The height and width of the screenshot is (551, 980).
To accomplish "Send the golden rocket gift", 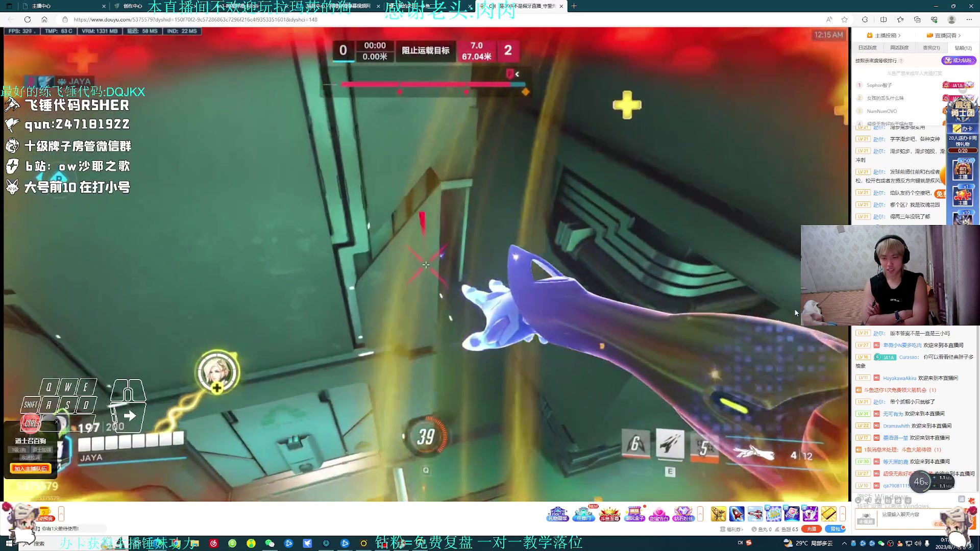I will [x=718, y=514].
